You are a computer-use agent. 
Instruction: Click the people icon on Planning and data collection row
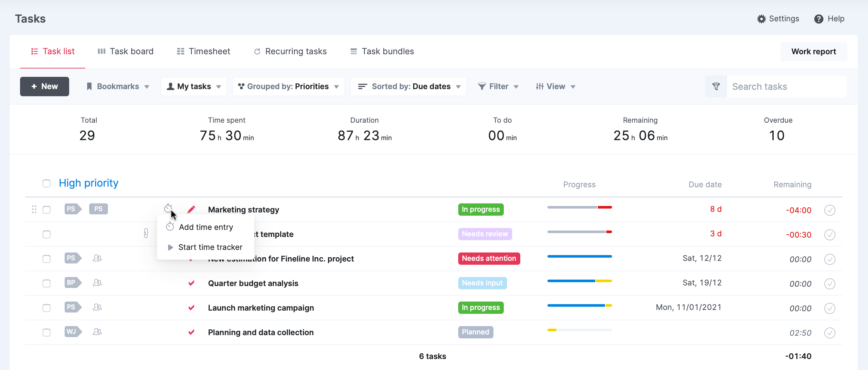pyautogui.click(x=97, y=332)
